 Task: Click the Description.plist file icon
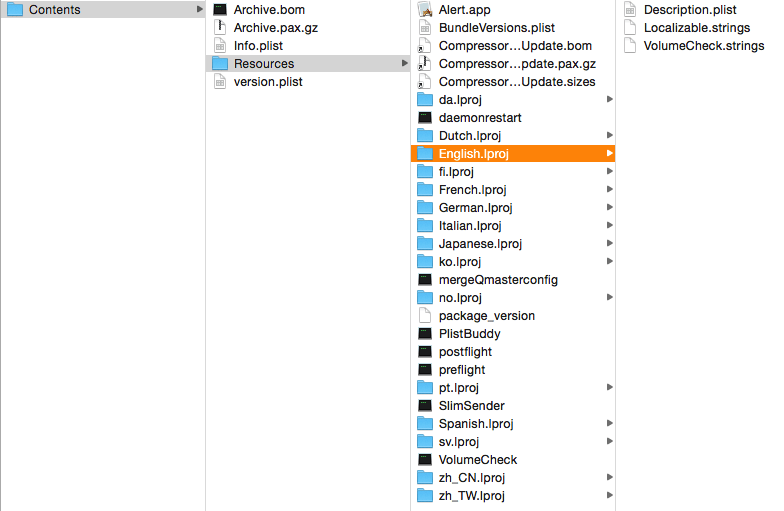coord(630,10)
